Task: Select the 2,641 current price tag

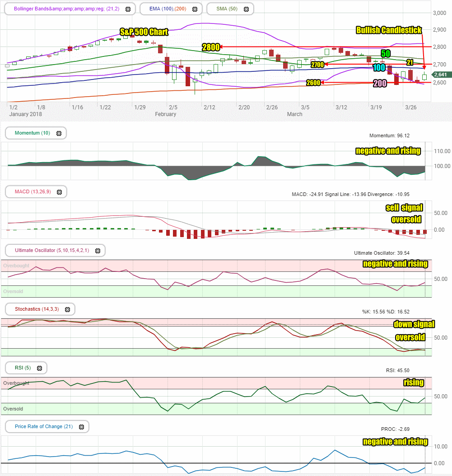Action: point(441,75)
